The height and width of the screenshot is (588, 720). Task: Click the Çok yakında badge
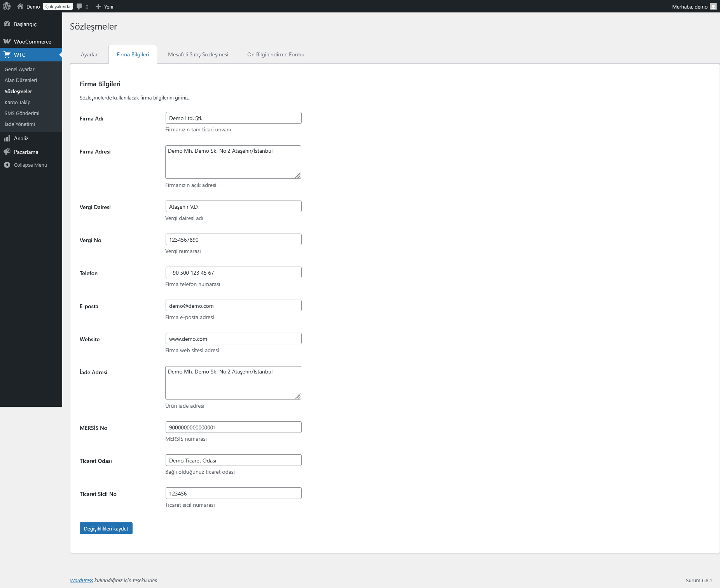(58, 6)
